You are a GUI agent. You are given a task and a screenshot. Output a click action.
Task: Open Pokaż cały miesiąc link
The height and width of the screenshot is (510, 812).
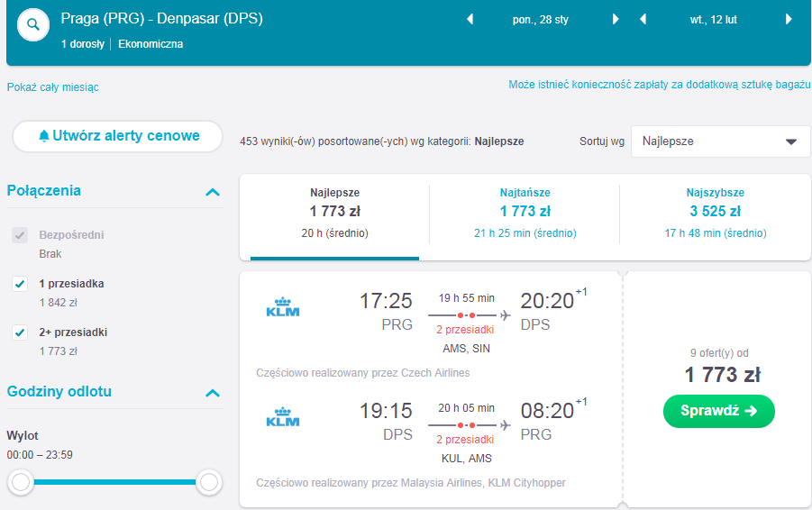click(53, 87)
